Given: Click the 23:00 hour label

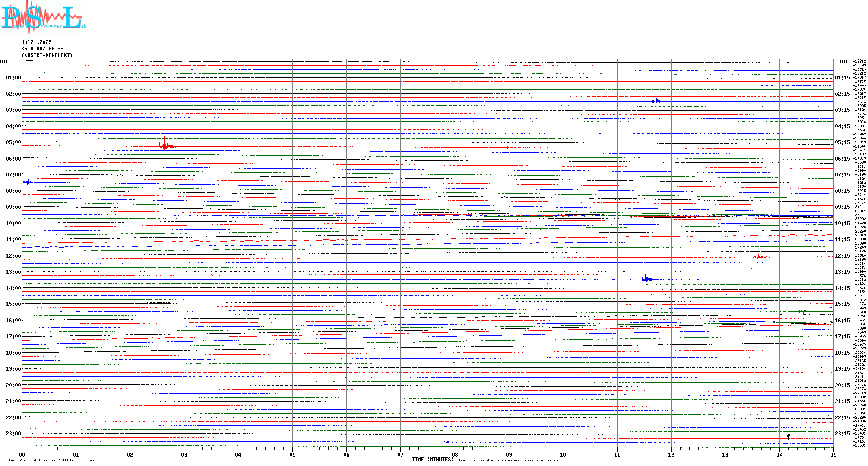Looking at the screenshot, I should pyautogui.click(x=13, y=434).
